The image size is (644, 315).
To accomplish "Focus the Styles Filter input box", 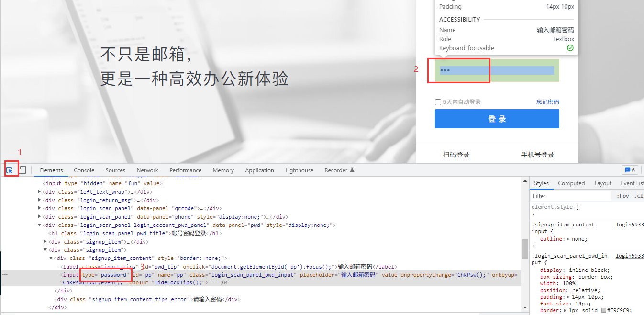I will (571, 196).
